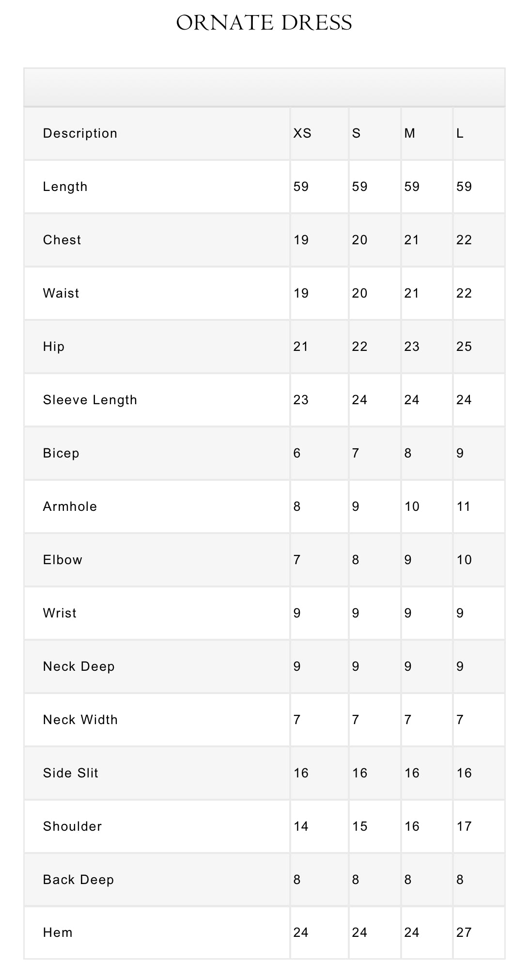This screenshot has height=980, width=513.
Task: Click the Bicep value 6 for size XS
Action: [297, 453]
